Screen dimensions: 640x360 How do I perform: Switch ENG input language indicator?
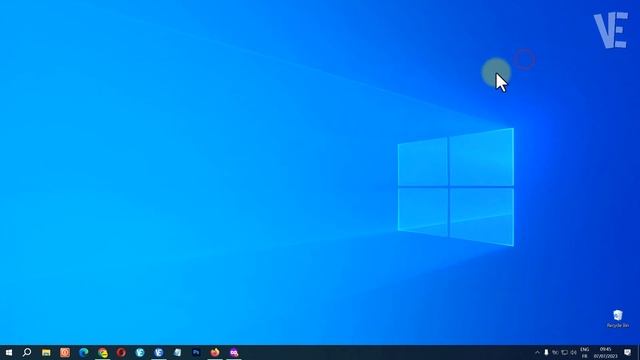(584, 353)
